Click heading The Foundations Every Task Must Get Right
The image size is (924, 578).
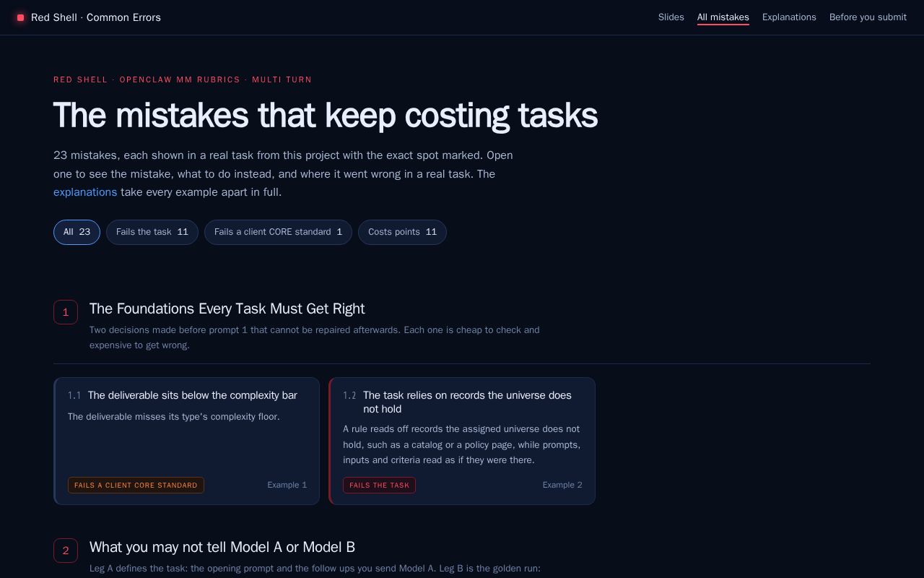pos(227,309)
